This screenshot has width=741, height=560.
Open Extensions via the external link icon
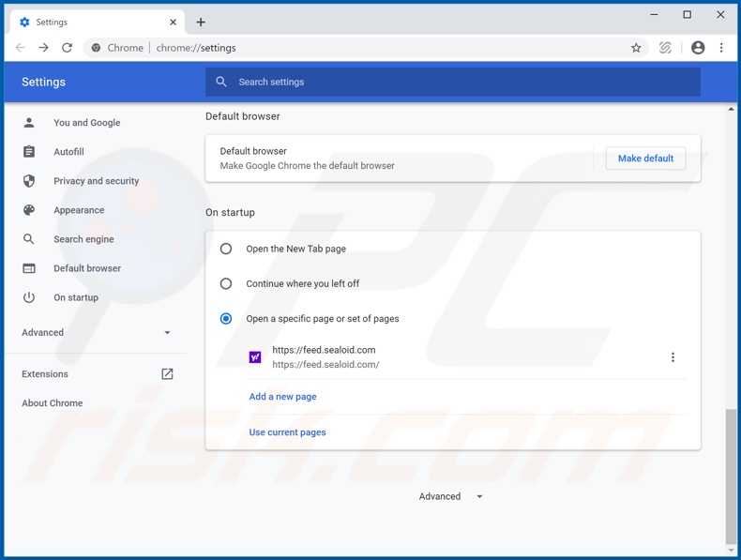(x=167, y=374)
